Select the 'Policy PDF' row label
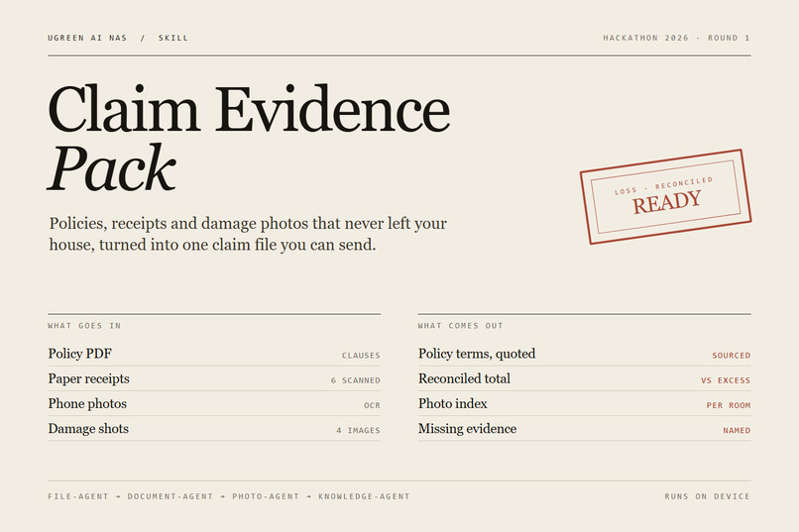799x532 pixels. point(80,354)
